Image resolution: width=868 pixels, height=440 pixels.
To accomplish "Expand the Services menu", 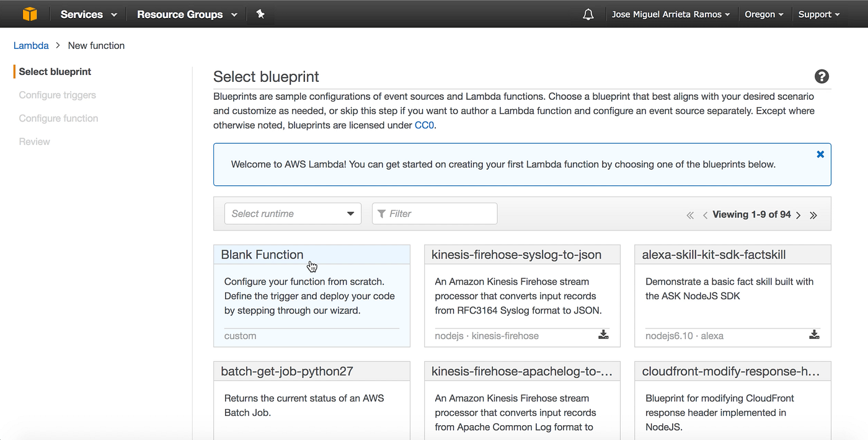I will coord(89,14).
